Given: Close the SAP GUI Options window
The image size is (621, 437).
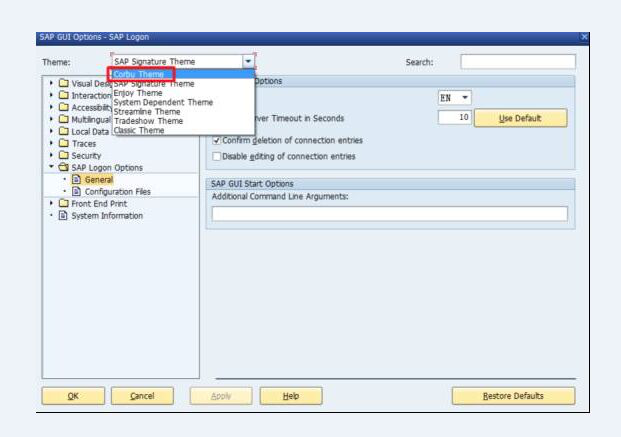Looking at the screenshot, I should (x=584, y=37).
